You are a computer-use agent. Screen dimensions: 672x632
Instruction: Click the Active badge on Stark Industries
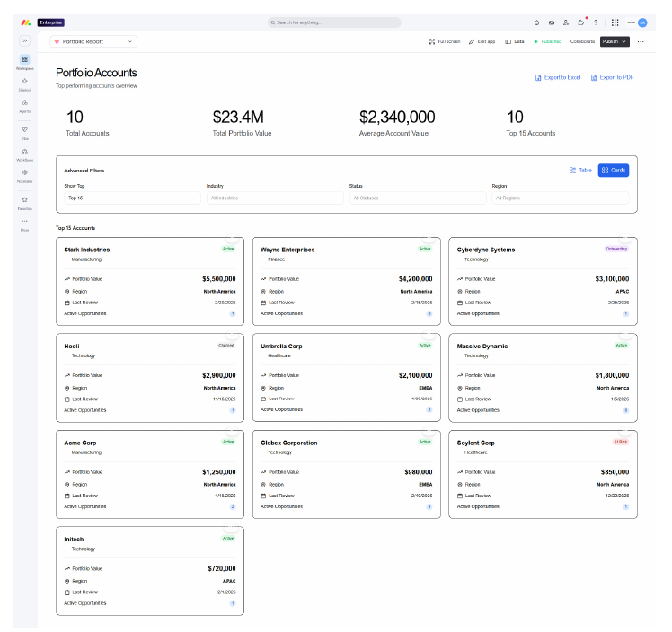click(228, 249)
